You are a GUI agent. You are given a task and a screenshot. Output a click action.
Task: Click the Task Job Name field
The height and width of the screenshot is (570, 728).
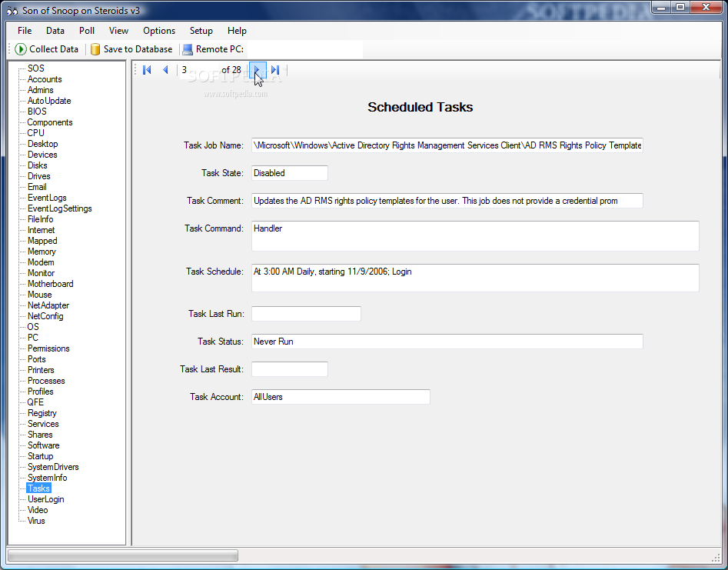click(x=447, y=145)
